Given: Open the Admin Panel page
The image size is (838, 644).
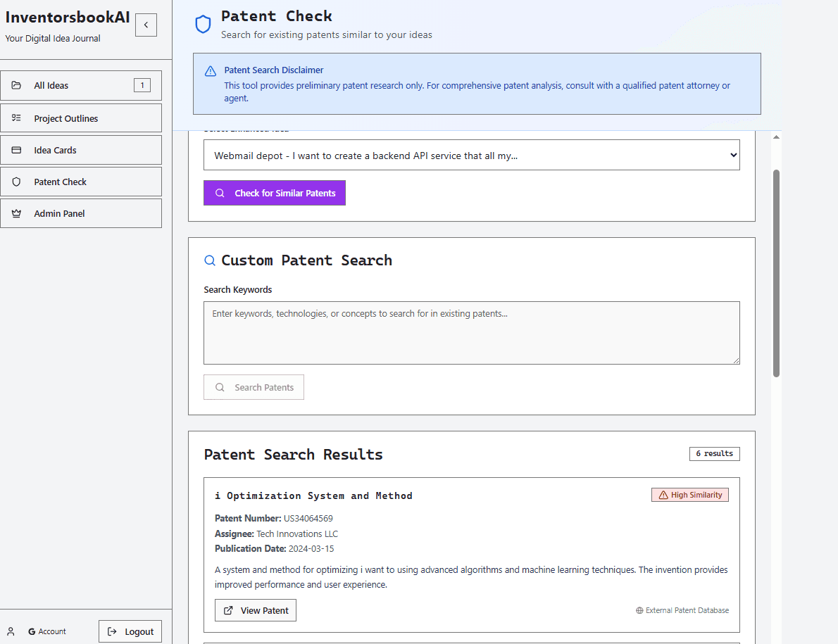Looking at the screenshot, I should (x=81, y=213).
